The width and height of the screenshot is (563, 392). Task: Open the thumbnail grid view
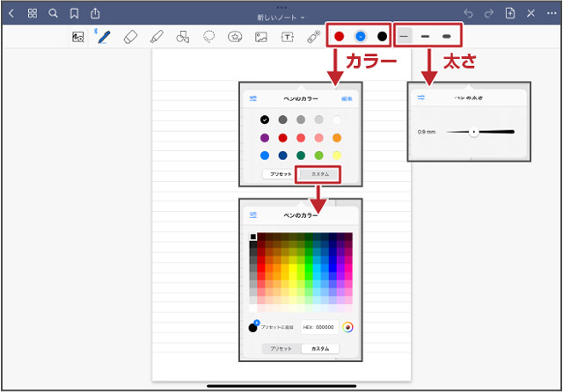point(33,13)
